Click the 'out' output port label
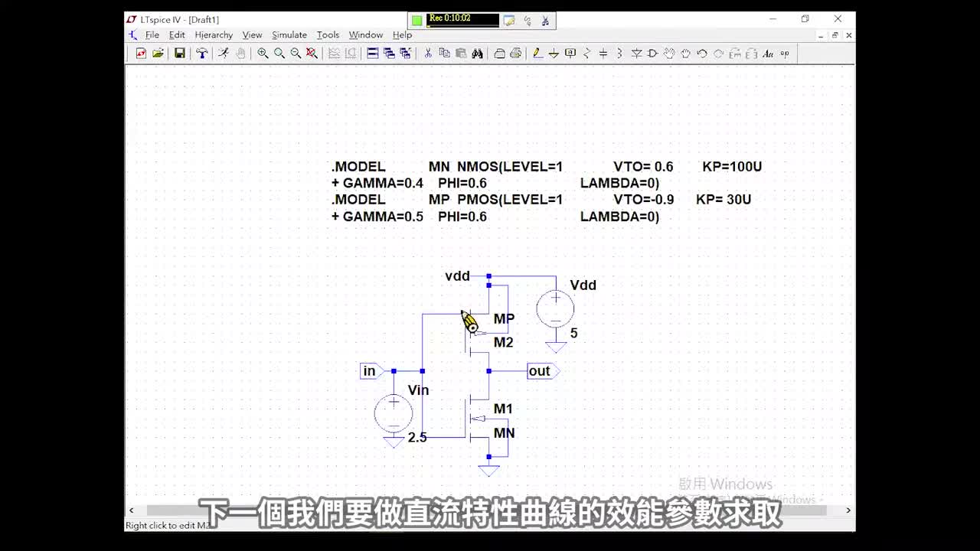Image resolution: width=980 pixels, height=551 pixels. 543,371
